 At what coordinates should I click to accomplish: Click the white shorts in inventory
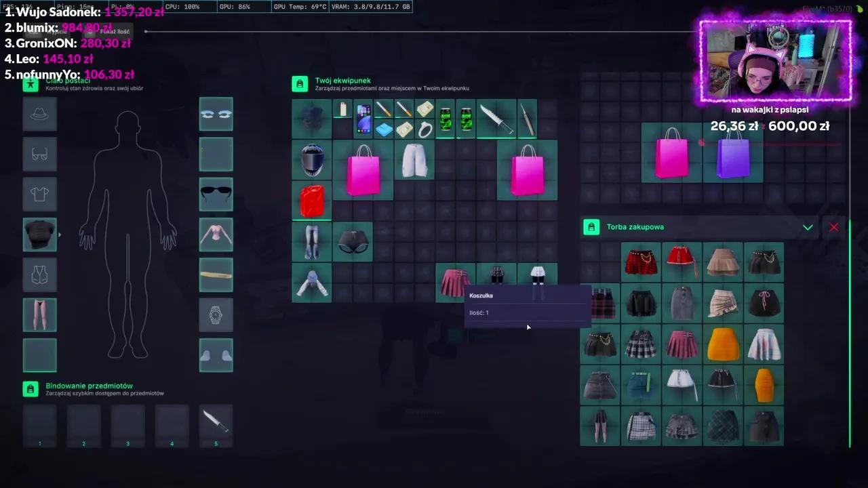(414, 160)
